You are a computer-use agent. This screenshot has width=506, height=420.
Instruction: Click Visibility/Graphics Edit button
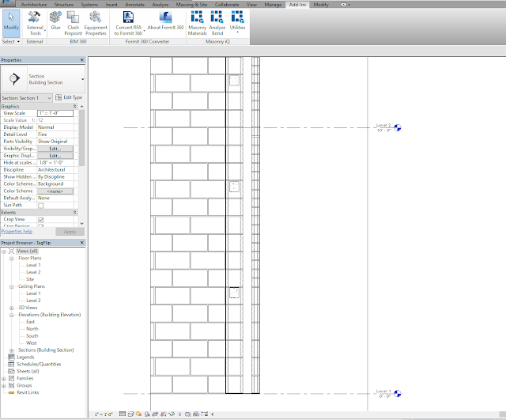pos(55,149)
